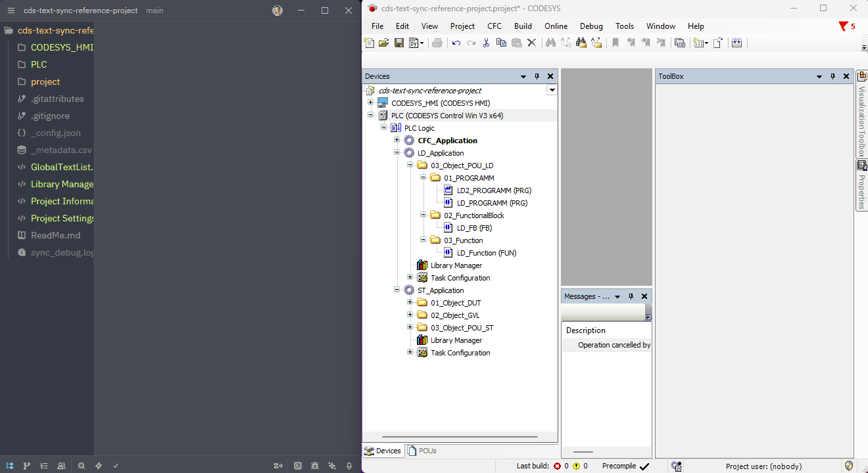Open the agent sparkle icon in Zed
The width and height of the screenshot is (868, 473).
coord(332,466)
